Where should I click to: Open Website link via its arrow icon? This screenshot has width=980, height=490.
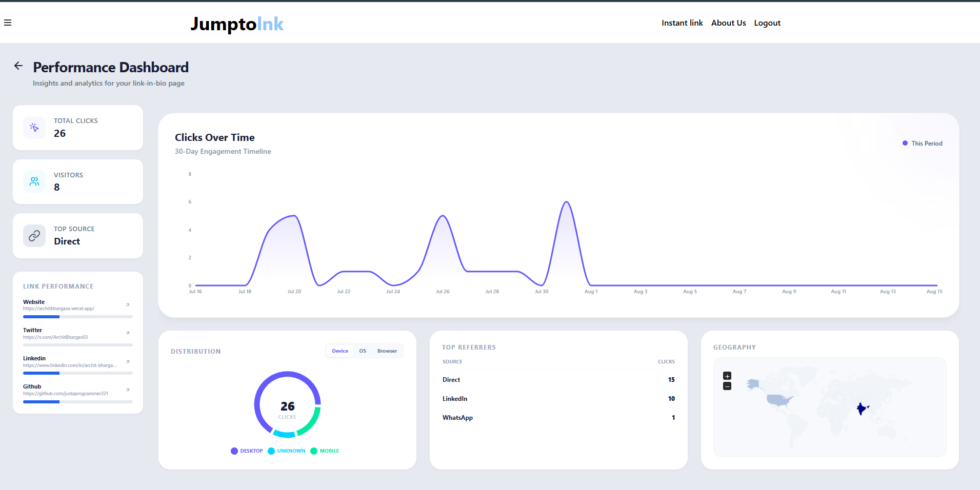128,305
